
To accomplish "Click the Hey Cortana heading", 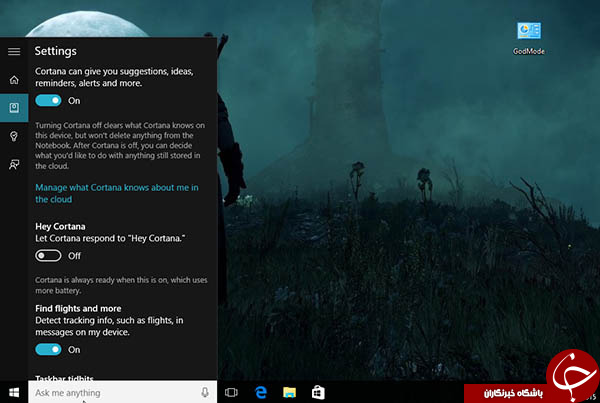I will click(x=60, y=227).
